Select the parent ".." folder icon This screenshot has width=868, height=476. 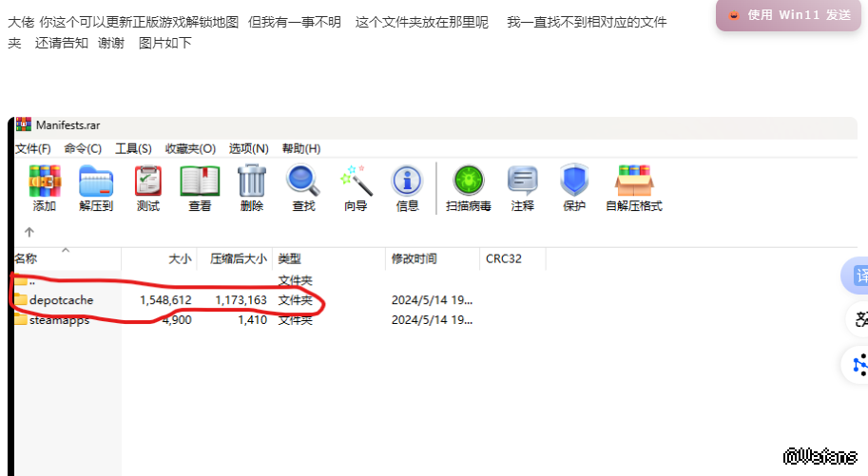(21, 279)
